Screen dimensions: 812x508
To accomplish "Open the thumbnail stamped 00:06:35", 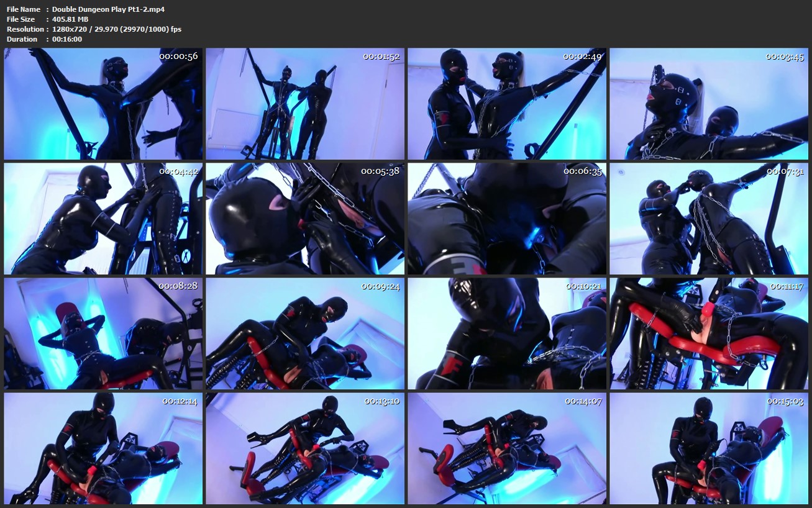I will pyautogui.click(x=507, y=219).
